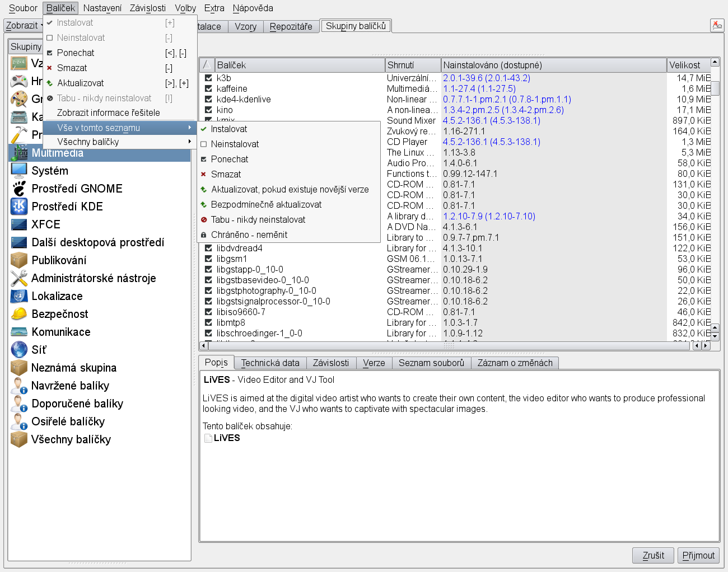This screenshot has width=728, height=572.
Task: Open the Soubor menu
Action: point(23,8)
